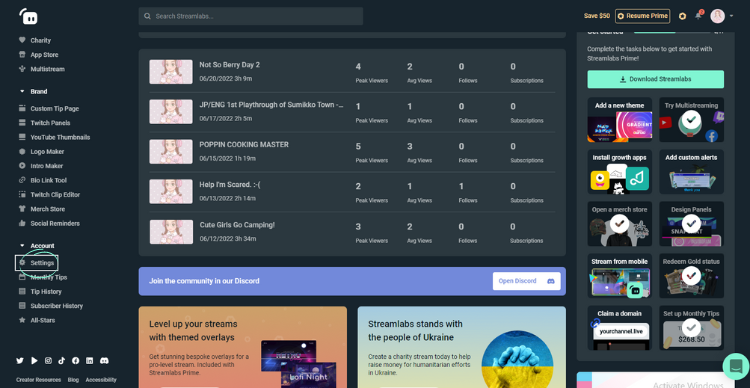Go to Multistream in the sidebar
The image size is (750, 388).
click(x=47, y=69)
